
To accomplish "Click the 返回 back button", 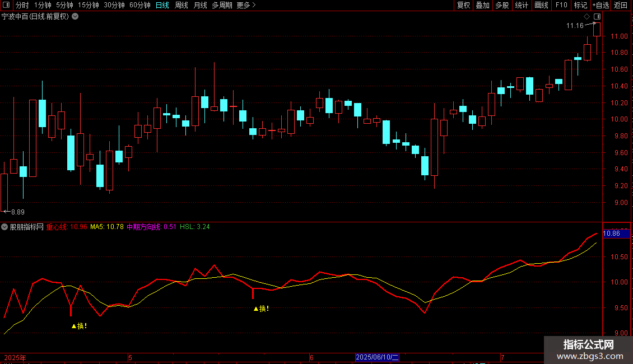I will point(621,5).
